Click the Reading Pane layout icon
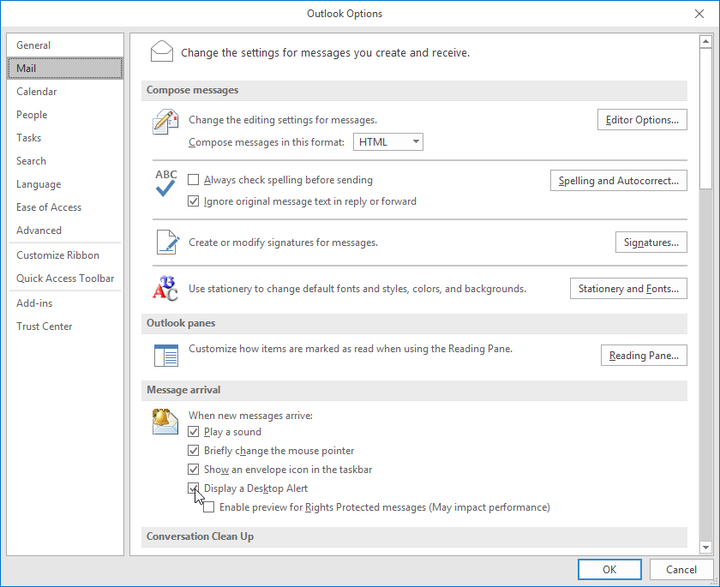This screenshot has height=587, width=720. (x=166, y=356)
